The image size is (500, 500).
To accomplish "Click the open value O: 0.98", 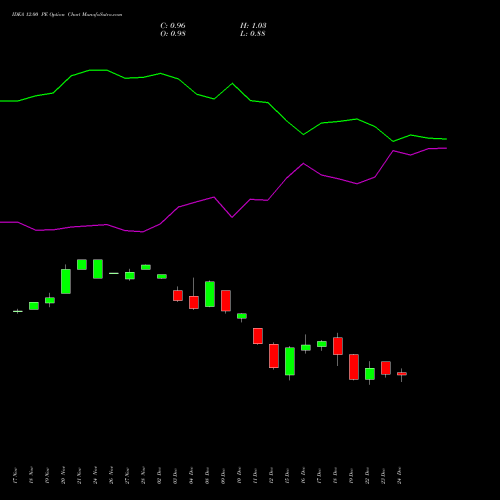I will (173, 34).
